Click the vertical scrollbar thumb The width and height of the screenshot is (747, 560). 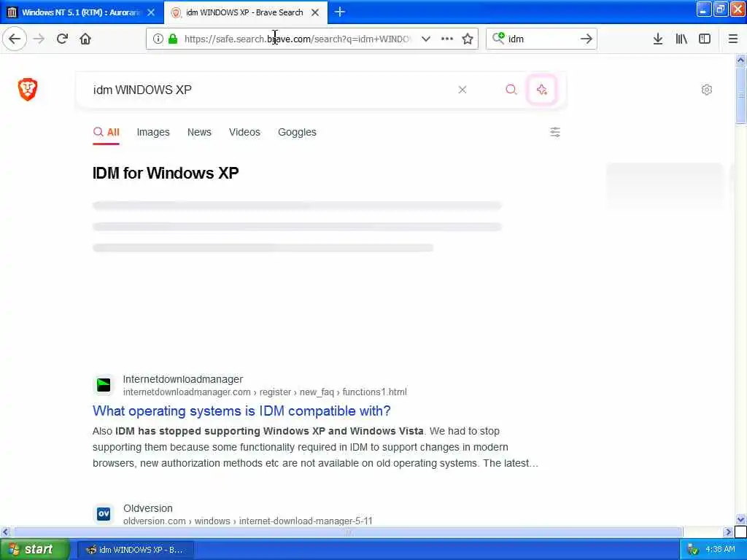click(740, 95)
